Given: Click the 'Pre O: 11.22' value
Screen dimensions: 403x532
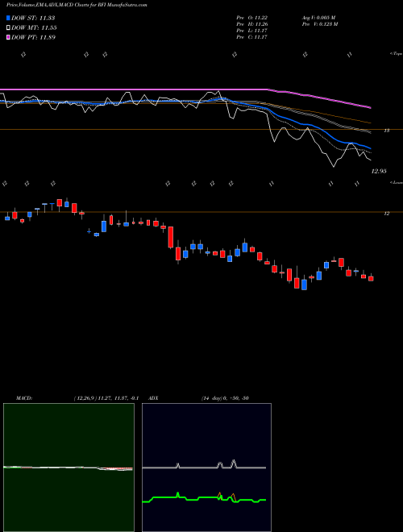Looking at the screenshot, I should [x=251, y=18].
